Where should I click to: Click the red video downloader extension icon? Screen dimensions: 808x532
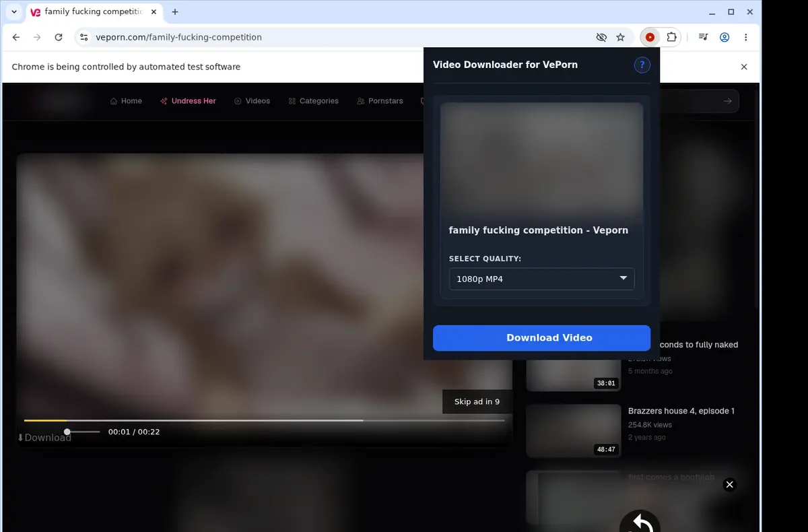click(x=650, y=38)
